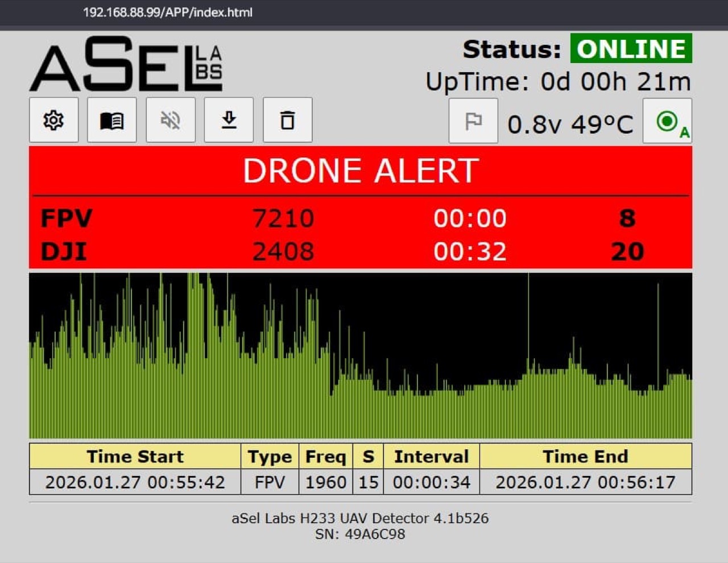The height and width of the screenshot is (563, 728).
Task: Select the FPV 1960 log entry row
Action: click(361, 482)
